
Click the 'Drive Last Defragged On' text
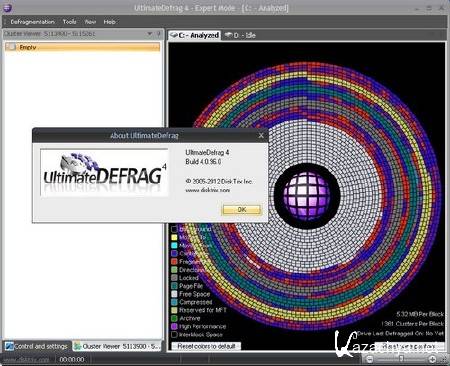click(401, 333)
